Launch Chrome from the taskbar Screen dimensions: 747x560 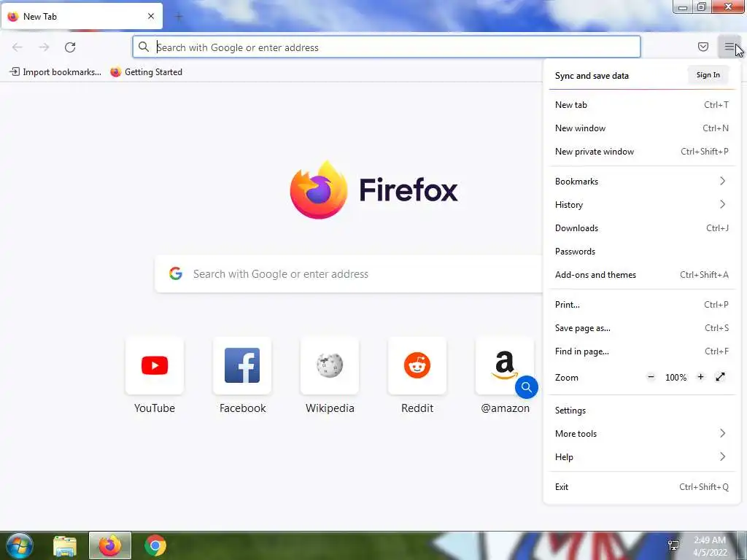(155, 545)
